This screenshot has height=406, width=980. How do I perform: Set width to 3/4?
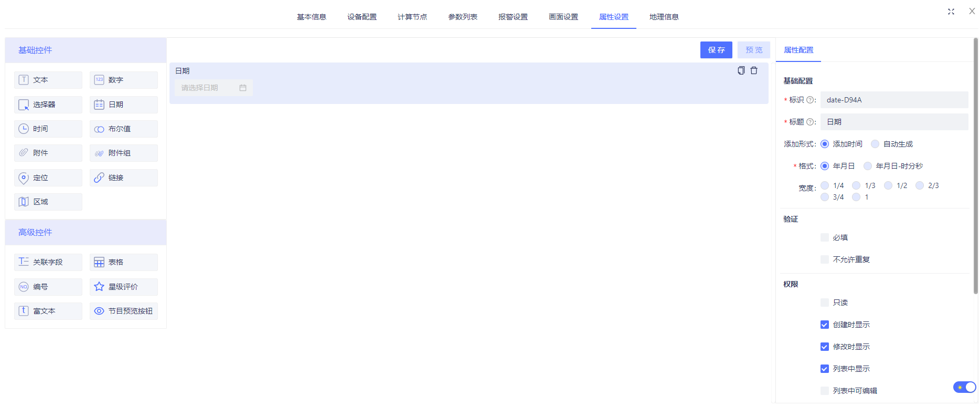click(825, 197)
